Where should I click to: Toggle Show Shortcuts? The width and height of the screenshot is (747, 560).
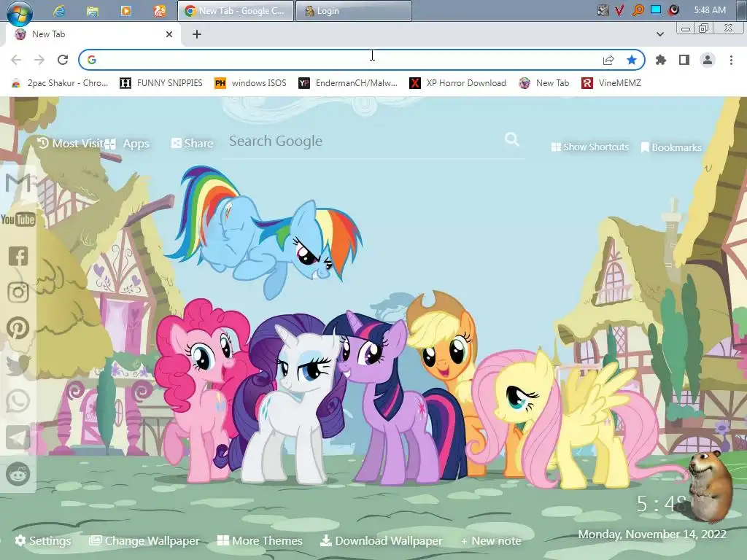589,147
